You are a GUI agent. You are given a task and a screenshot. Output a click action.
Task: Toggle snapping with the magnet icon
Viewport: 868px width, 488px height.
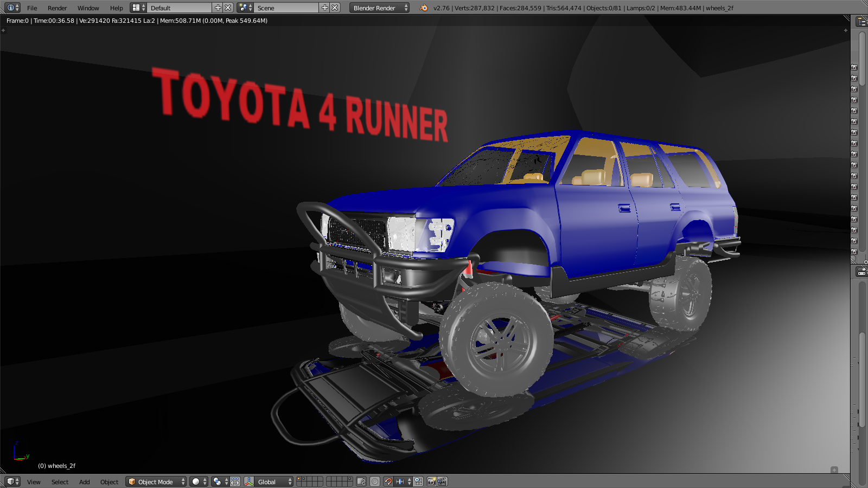tap(388, 481)
